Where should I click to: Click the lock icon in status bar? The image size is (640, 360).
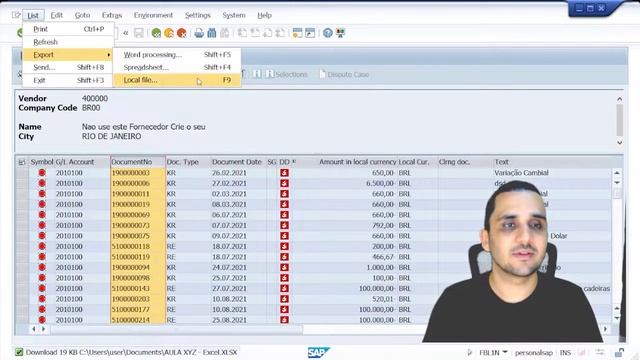point(619,352)
